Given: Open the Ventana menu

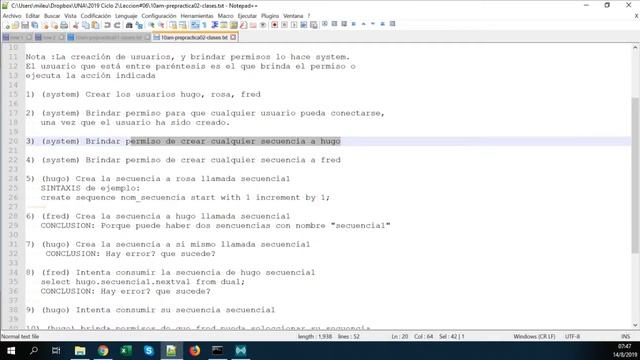Looking at the screenshot, I should point(293,16).
